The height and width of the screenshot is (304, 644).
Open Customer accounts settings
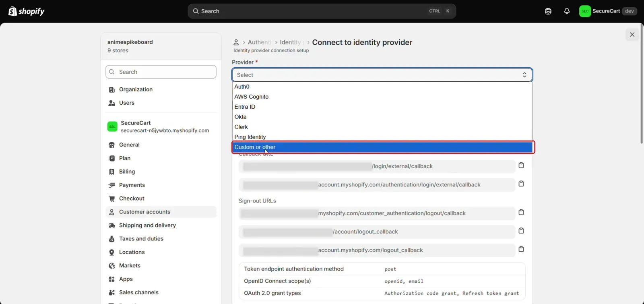tap(161, 212)
